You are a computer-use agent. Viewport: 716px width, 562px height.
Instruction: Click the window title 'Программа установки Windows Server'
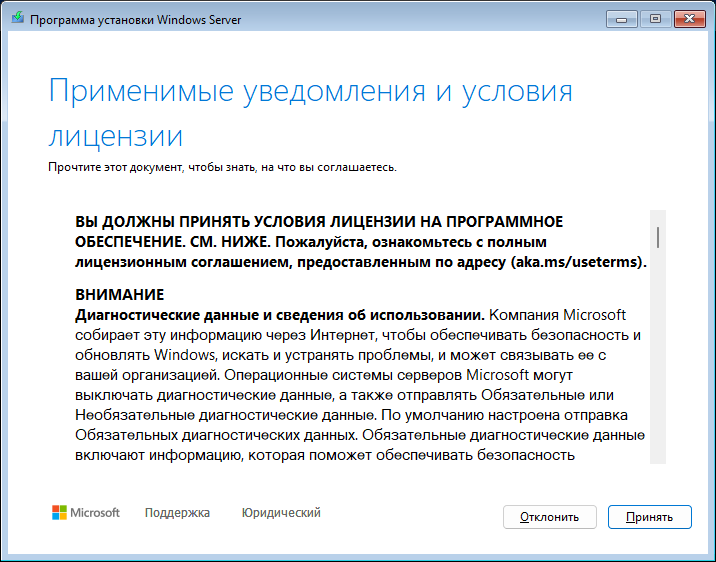tap(136, 20)
